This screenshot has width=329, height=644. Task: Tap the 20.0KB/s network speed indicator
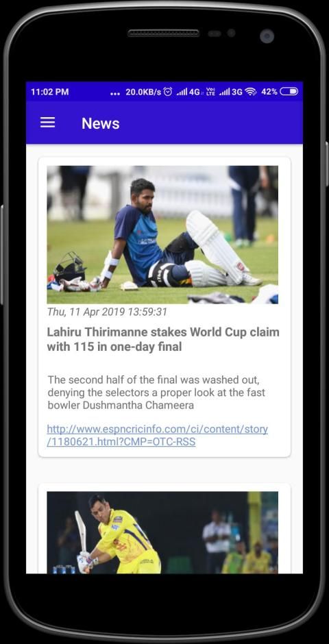click(143, 92)
